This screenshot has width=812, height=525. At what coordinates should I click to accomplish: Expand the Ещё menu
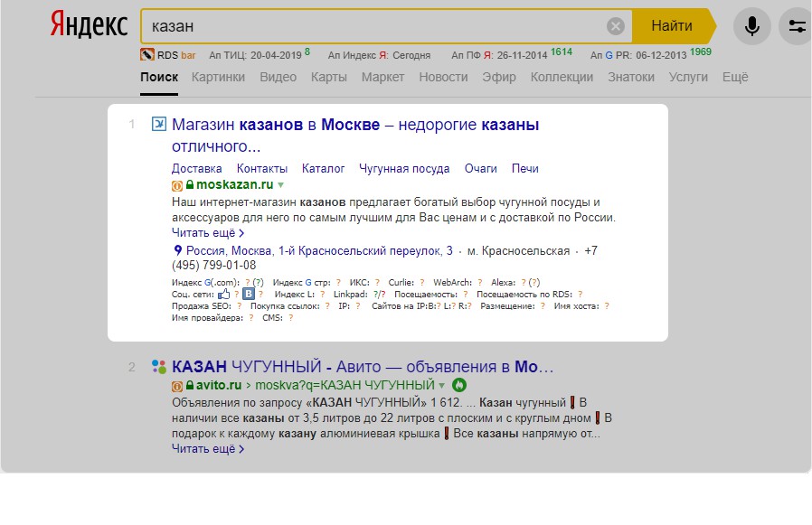pos(735,77)
